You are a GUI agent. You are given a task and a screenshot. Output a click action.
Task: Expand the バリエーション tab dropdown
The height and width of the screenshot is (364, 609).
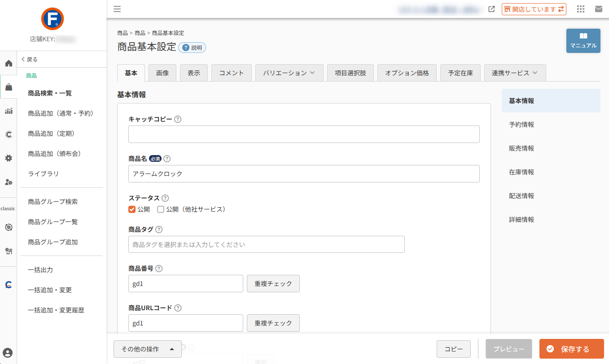(x=289, y=73)
